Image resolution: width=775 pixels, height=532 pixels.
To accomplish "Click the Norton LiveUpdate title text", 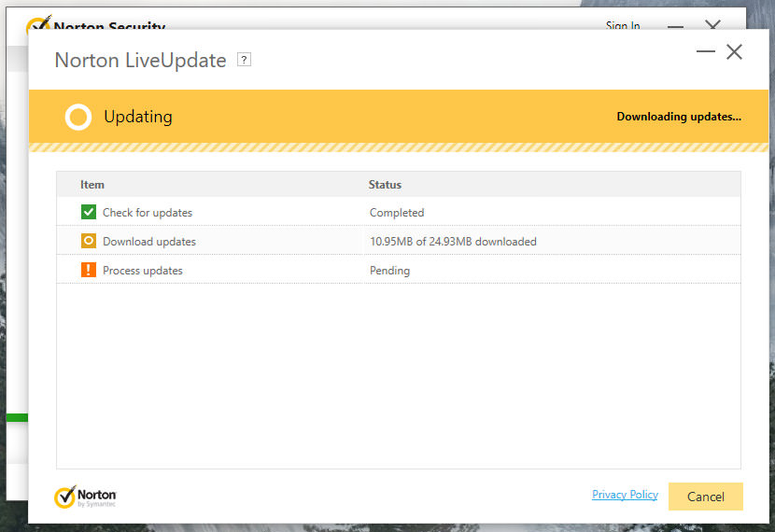I will [140, 61].
